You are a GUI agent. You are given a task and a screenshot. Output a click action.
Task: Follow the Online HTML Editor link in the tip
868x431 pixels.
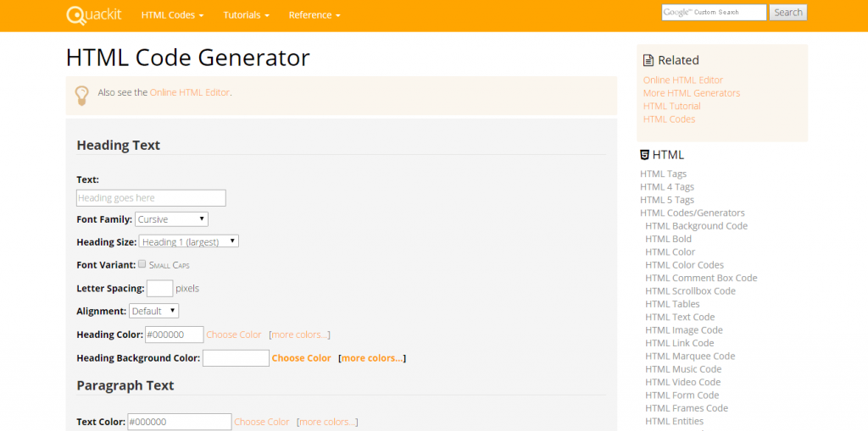[189, 92]
